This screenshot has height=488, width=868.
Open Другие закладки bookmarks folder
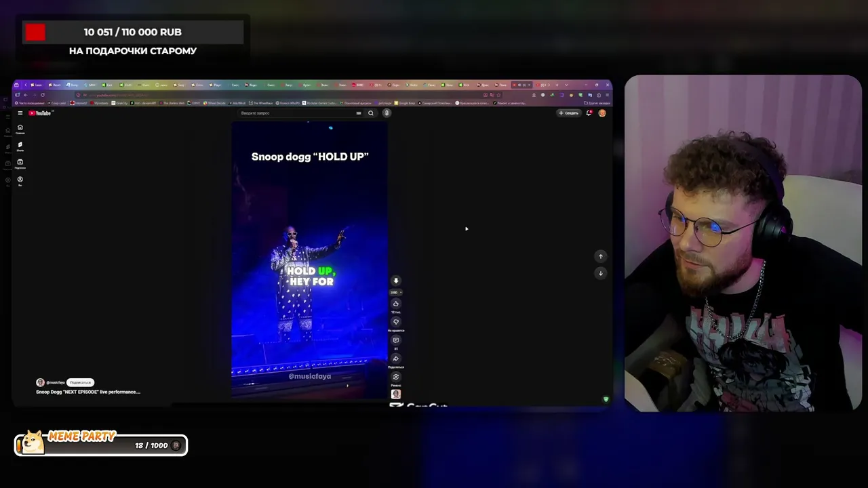coord(597,103)
